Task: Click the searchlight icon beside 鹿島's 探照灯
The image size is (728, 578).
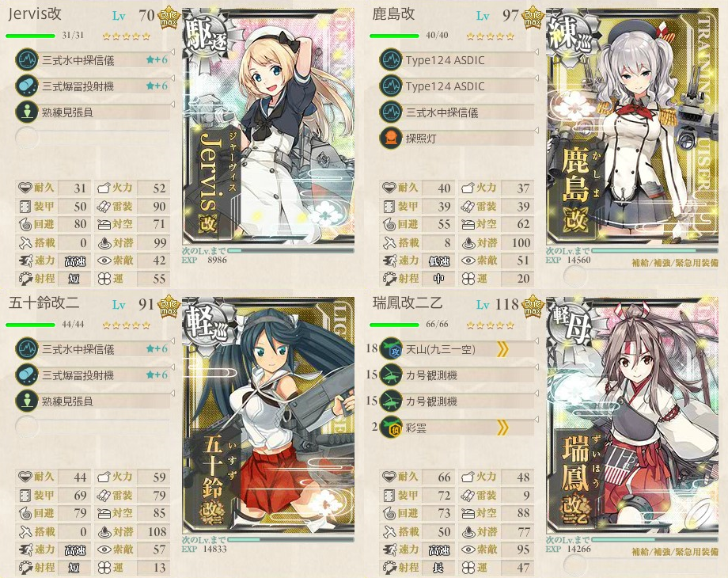Action: [x=391, y=138]
